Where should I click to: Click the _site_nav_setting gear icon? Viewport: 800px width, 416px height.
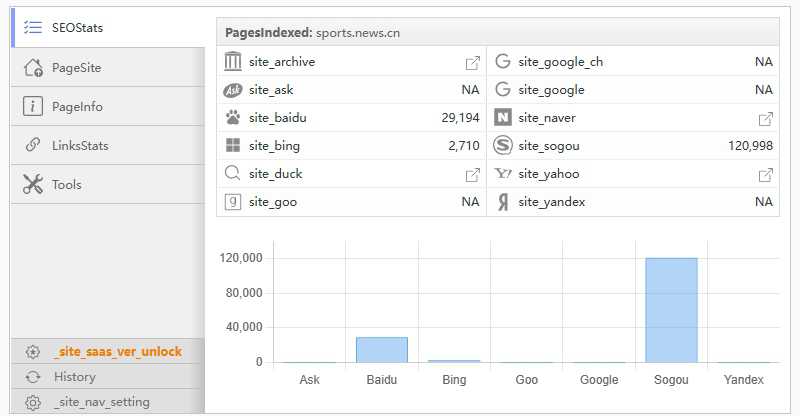[33, 402]
